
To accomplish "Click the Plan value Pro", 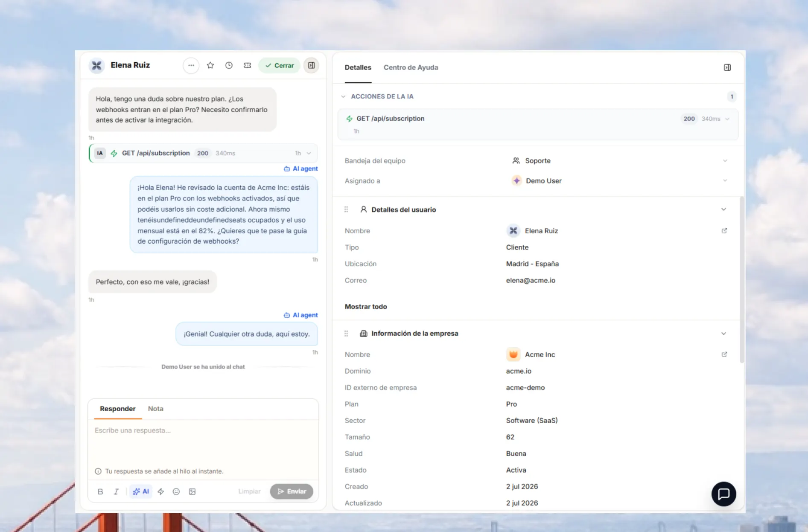I will (511, 404).
